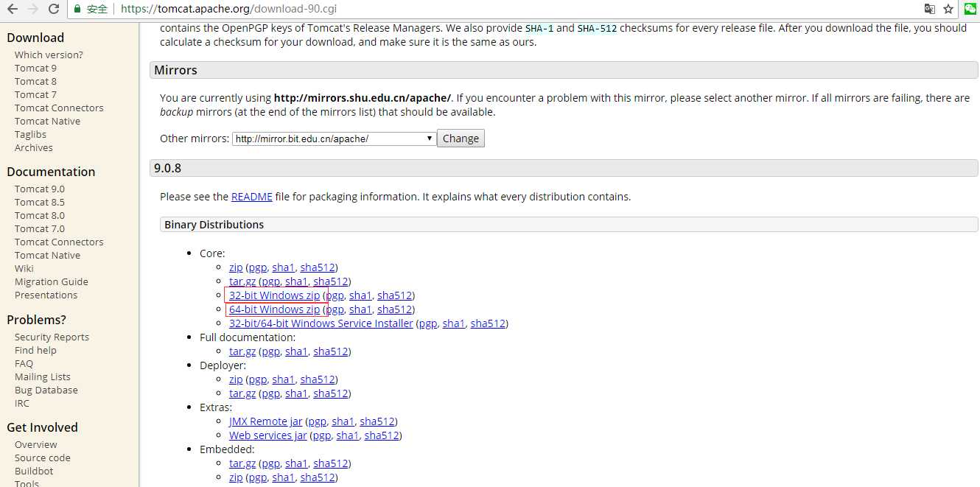This screenshot has width=980, height=487.
Task: Click the WeChat extension icon
Action: point(970,9)
